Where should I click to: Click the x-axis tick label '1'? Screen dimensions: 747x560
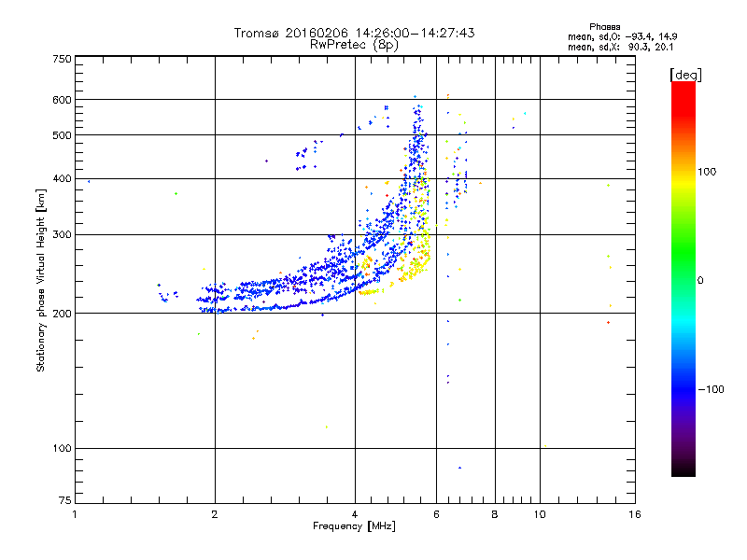coord(75,514)
